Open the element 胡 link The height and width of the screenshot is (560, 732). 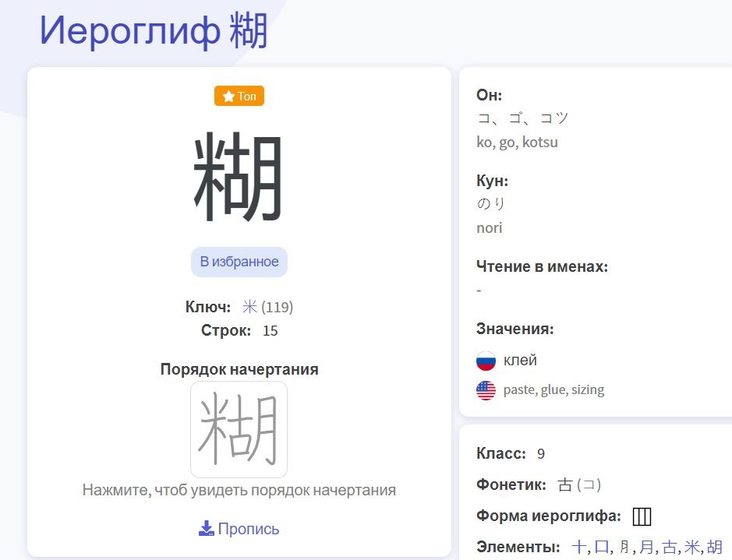715,547
